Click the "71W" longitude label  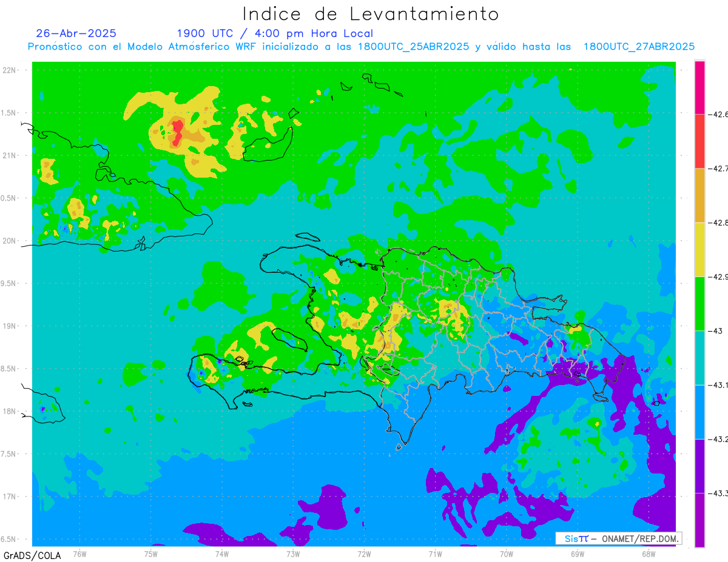click(x=435, y=554)
